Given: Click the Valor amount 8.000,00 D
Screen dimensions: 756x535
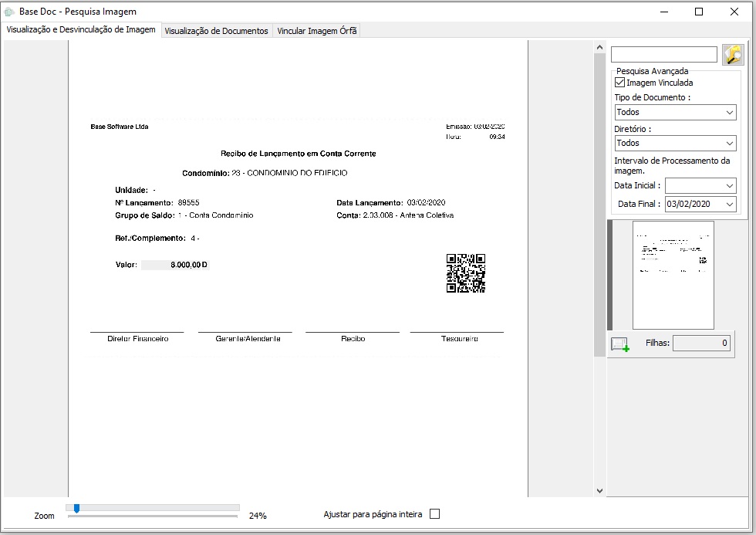Looking at the screenshot, I should click(x=188, y=265).
